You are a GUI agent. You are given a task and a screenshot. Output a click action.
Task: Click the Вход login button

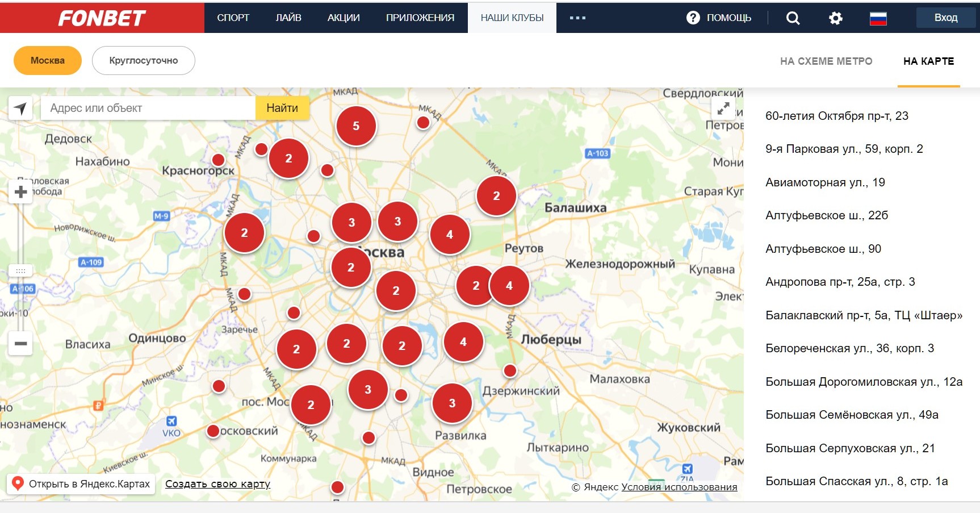pyautogui.click(x=946, y=18)
